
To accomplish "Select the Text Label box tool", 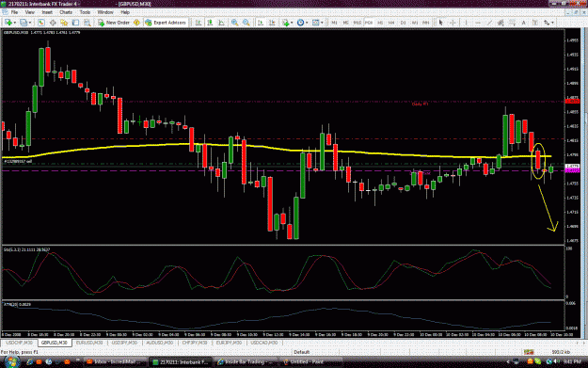I will click(535, 23).
